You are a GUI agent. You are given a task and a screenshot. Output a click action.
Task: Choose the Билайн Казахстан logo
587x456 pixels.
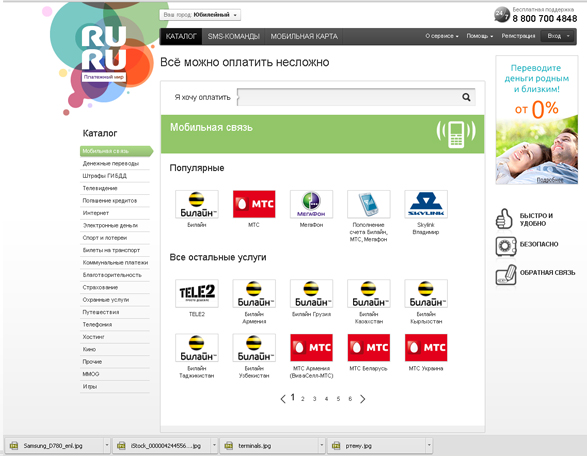pos(368,294)
